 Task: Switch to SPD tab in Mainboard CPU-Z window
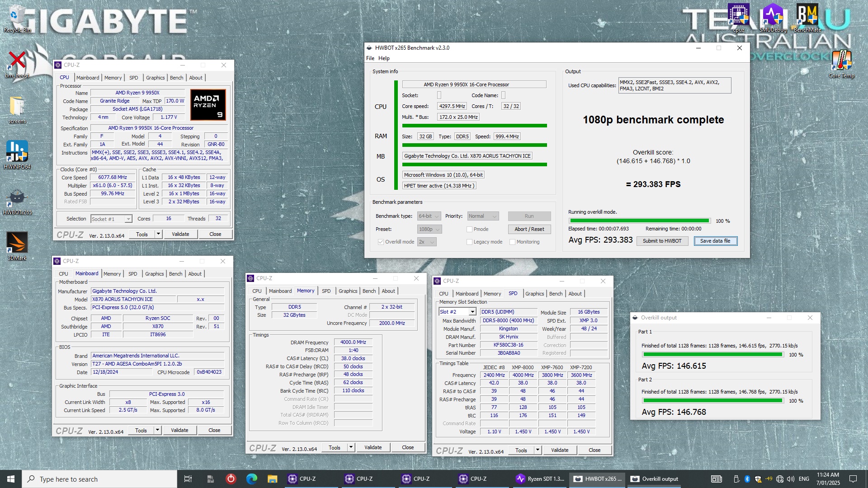point(132,274)
